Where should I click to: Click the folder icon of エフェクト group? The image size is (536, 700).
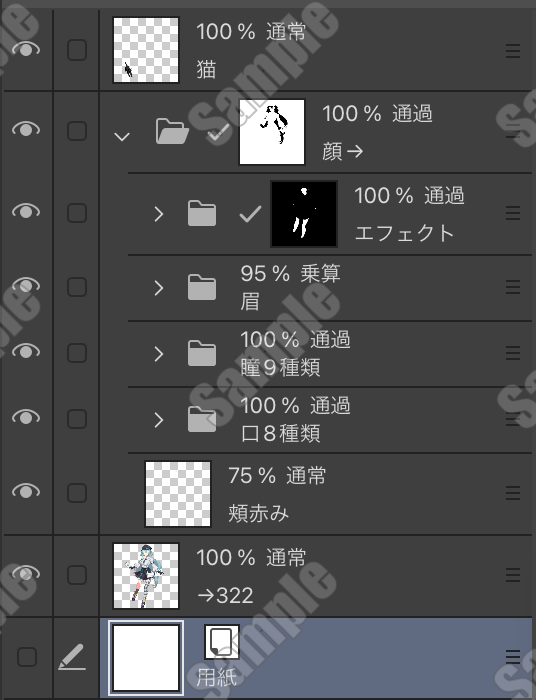[202, 213]
